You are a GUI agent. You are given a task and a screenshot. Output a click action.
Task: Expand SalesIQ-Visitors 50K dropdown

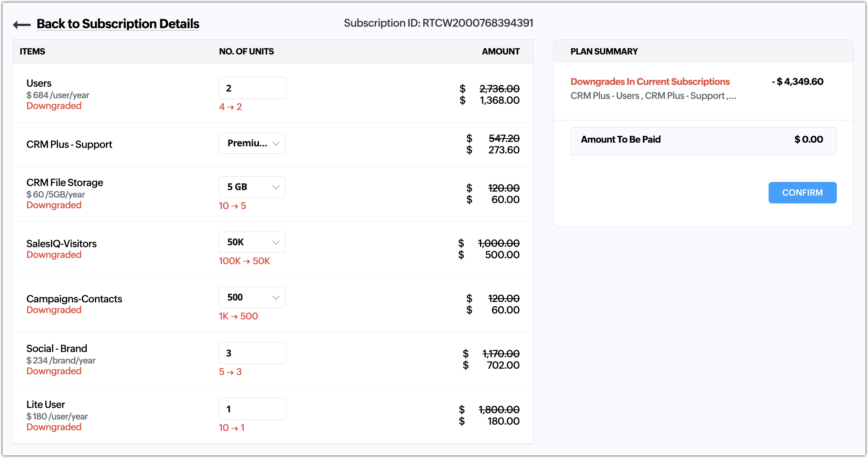click(x=252, y=242)
